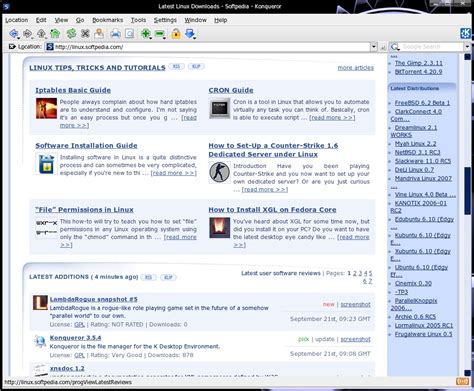Open the Edit menu
Image resolution: width=474 pixels, height=391 pixels.
tap(41, 20)
